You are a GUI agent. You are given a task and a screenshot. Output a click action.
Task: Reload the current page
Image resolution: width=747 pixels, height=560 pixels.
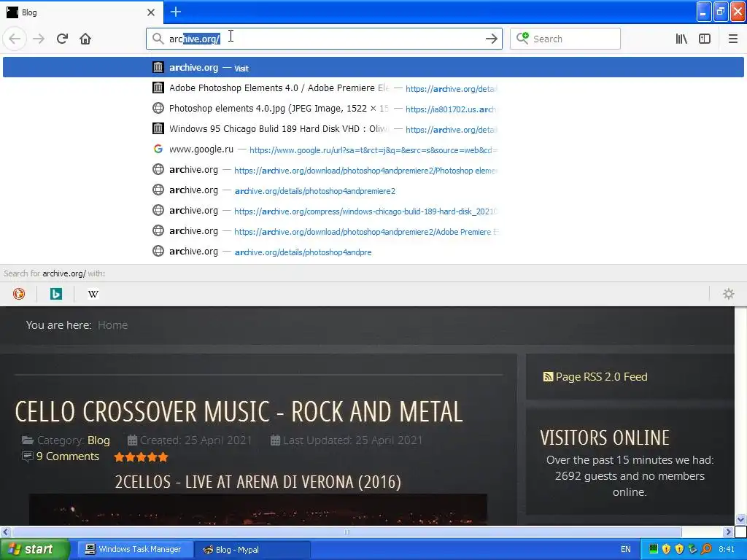point(62,39)
